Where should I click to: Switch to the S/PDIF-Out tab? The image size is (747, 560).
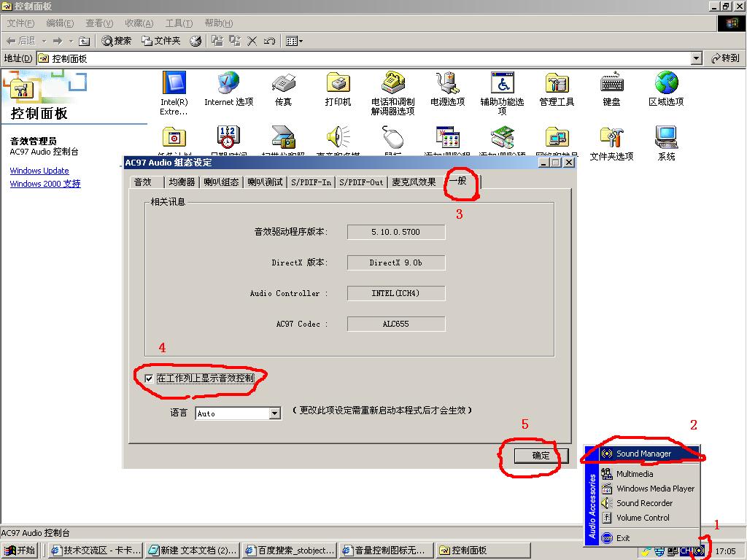(361, 182)
